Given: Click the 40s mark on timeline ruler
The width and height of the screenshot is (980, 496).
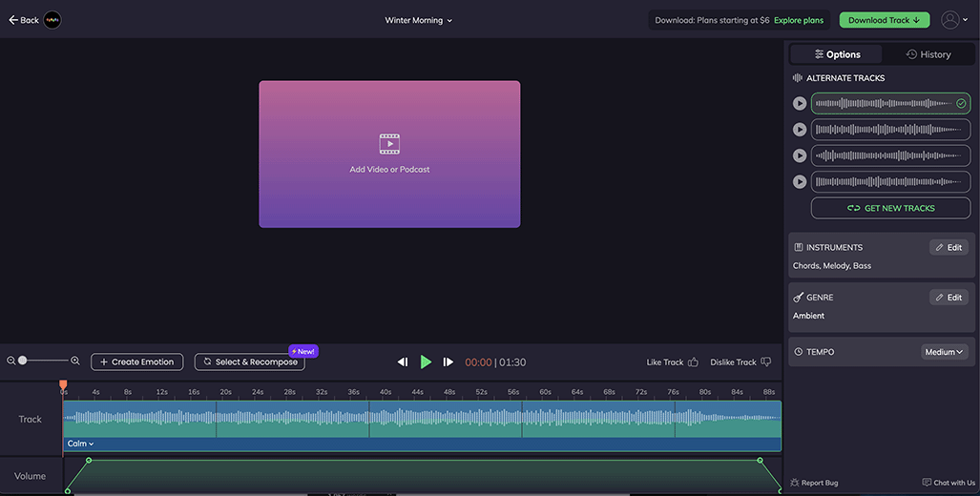Looking at the screenshot, I should 386,392.
